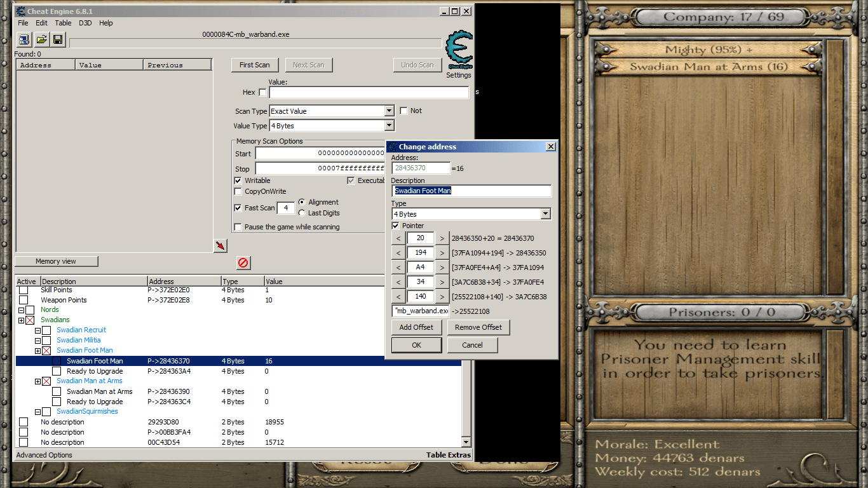Click Add Offset in the Change address dialog
Viewport: 868px width, 488px height.
416,327
